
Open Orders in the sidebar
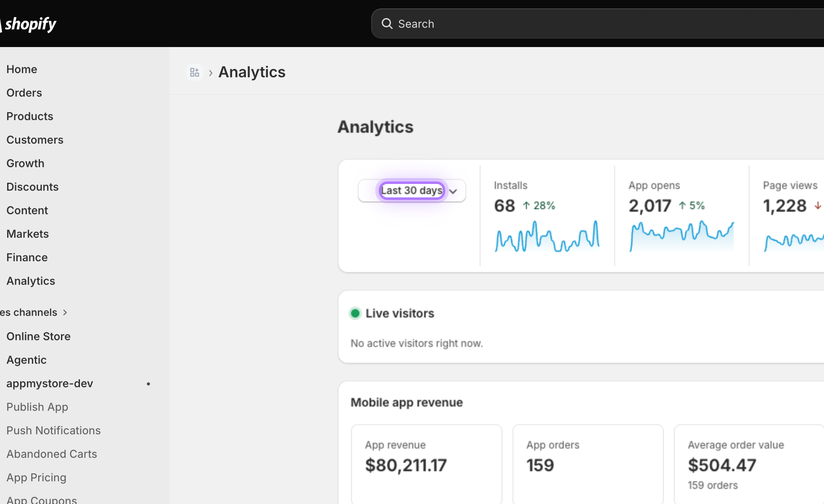24,93
